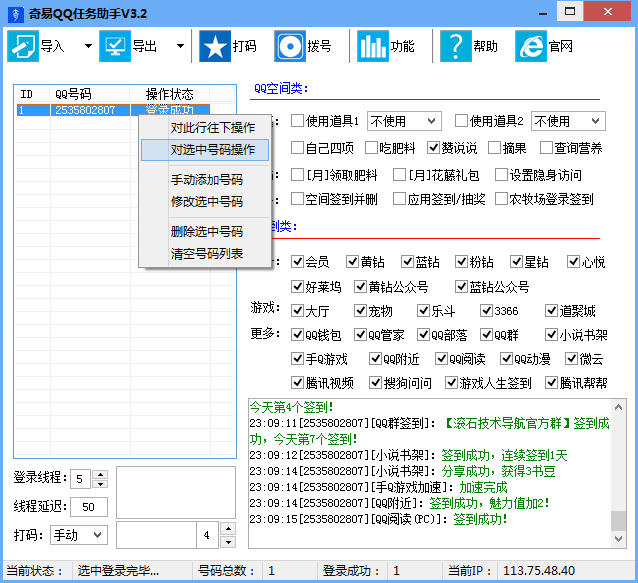Uncheck the 蓝钻公众号 checkbox
The width and height of the screenshot is (638, 583).
[461, 287]
